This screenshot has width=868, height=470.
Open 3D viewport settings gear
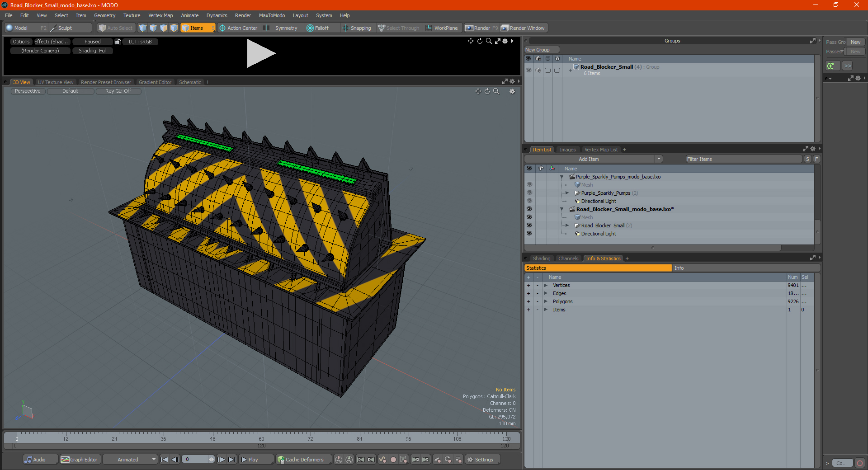[x=512, y=91]
